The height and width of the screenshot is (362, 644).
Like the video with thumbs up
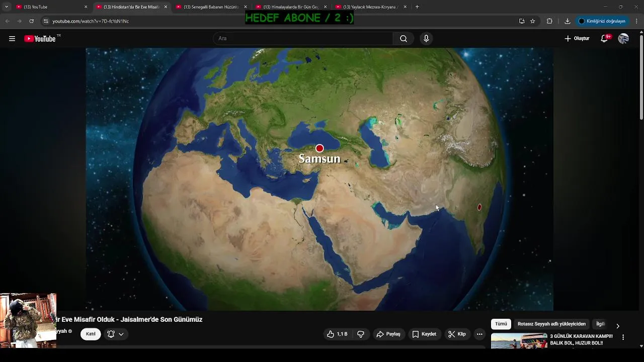(x=337, y=334)
